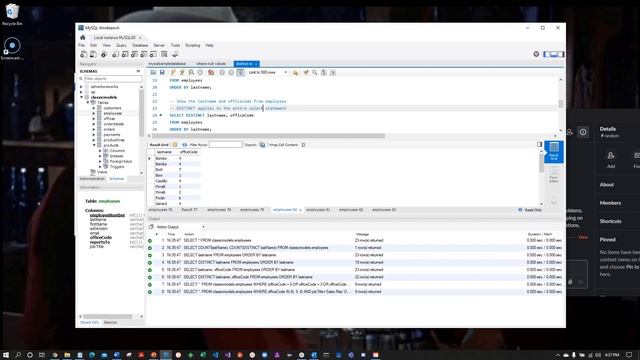640x360 pixels.
Task: Click the open SQL script toolbar icon
Action: coord(93,54)
